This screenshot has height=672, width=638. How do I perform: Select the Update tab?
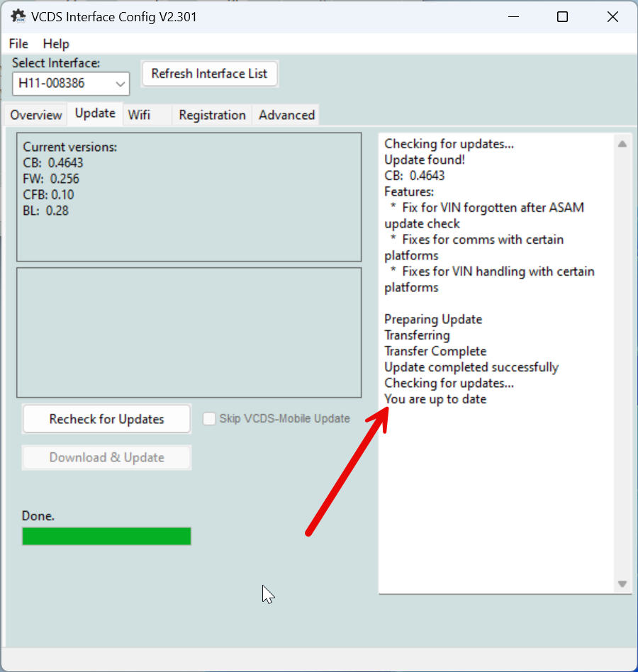coord(95,113)
